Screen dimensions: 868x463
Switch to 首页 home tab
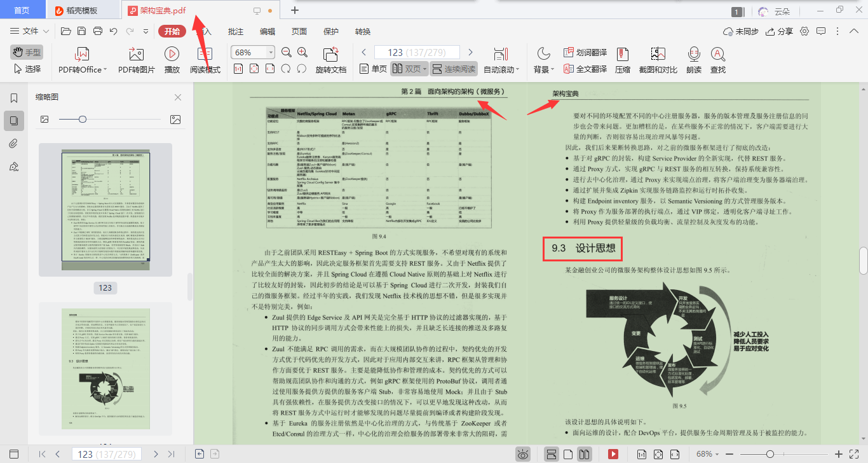22,10
